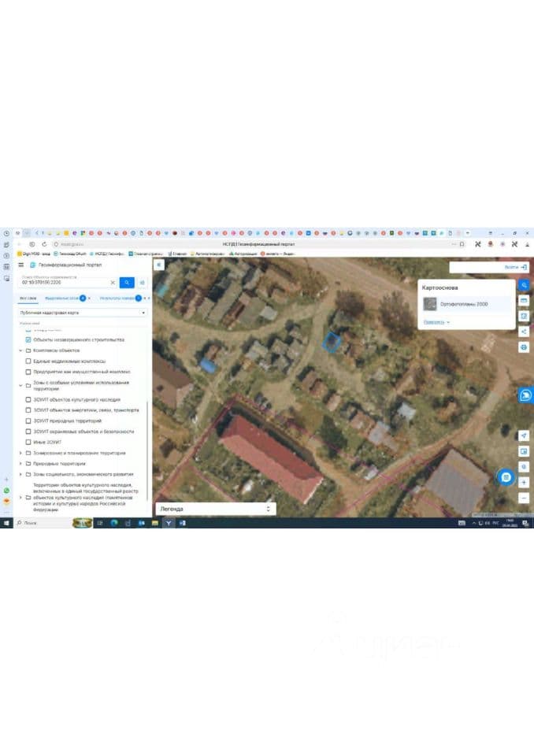Viewport: 534px width, 756px height.
Task: Collapse the Комплексы объектов folder
Action: pyautogui.click(x=20, y=350)
